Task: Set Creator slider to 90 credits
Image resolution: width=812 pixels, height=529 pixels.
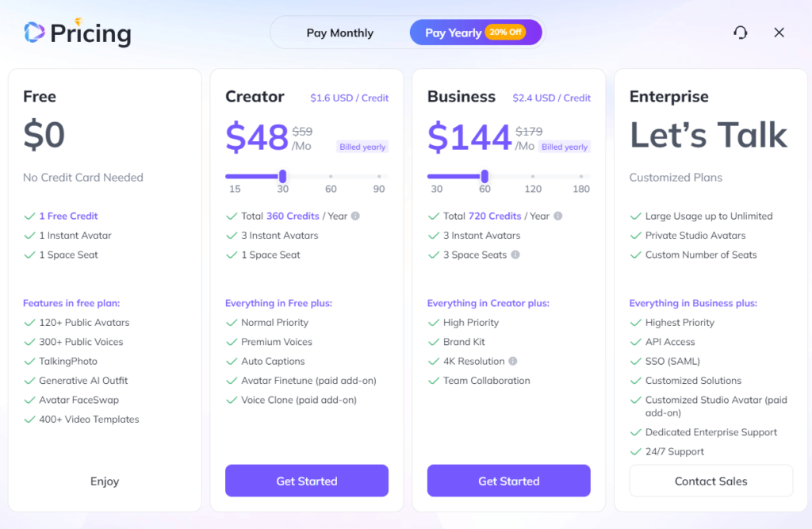Action: click(x=379, y=176)
